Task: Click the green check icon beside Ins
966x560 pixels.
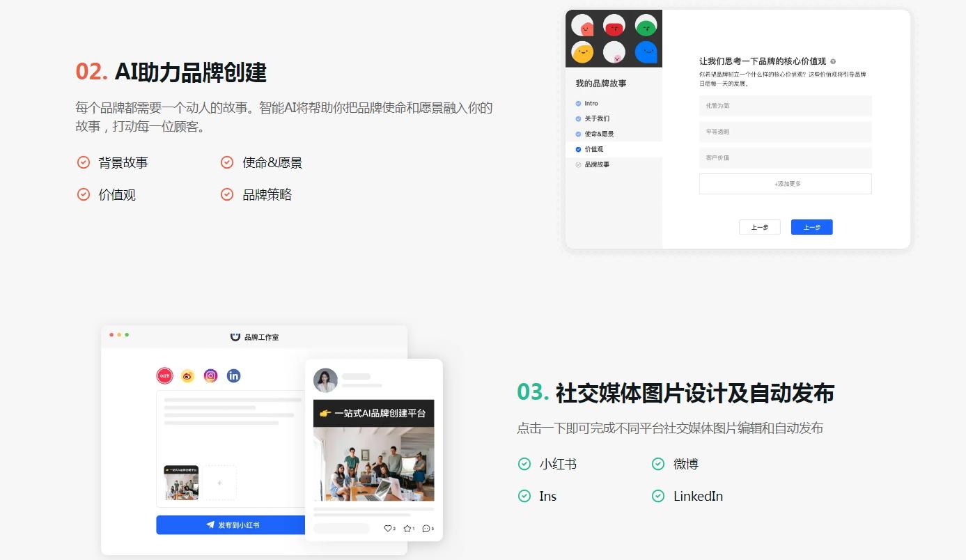Action: pyautogui.click(x=524, y=496)
